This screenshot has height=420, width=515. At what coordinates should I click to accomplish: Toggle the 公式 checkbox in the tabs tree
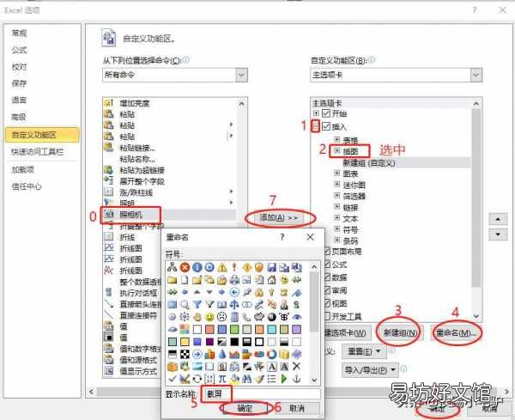pyautogui.click(x=327, y=265)
